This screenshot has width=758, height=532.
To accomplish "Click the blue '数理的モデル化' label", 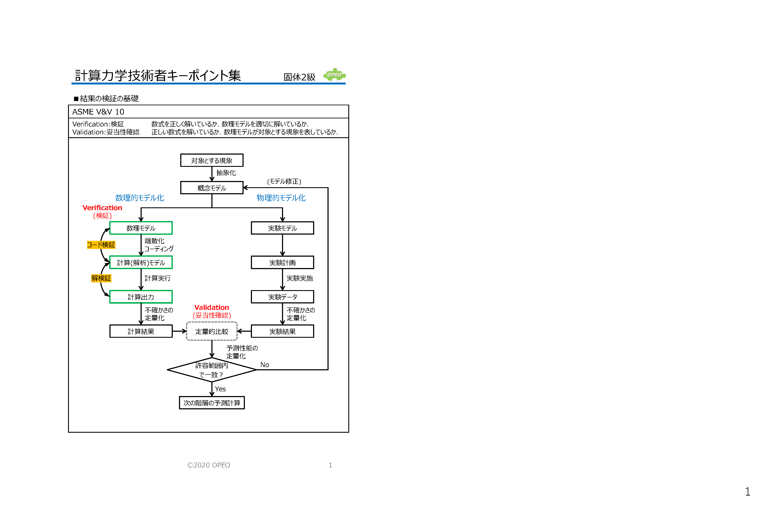I will click(140, 198).
